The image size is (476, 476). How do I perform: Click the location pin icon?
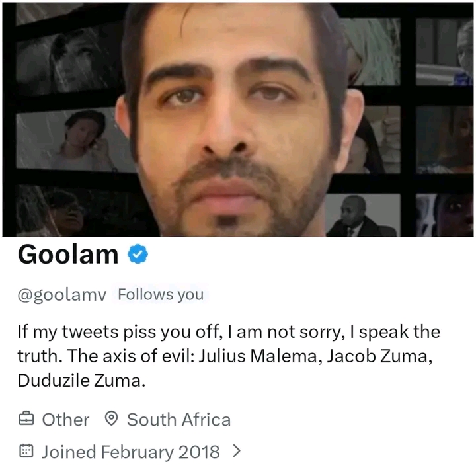(x=111, y=418)
